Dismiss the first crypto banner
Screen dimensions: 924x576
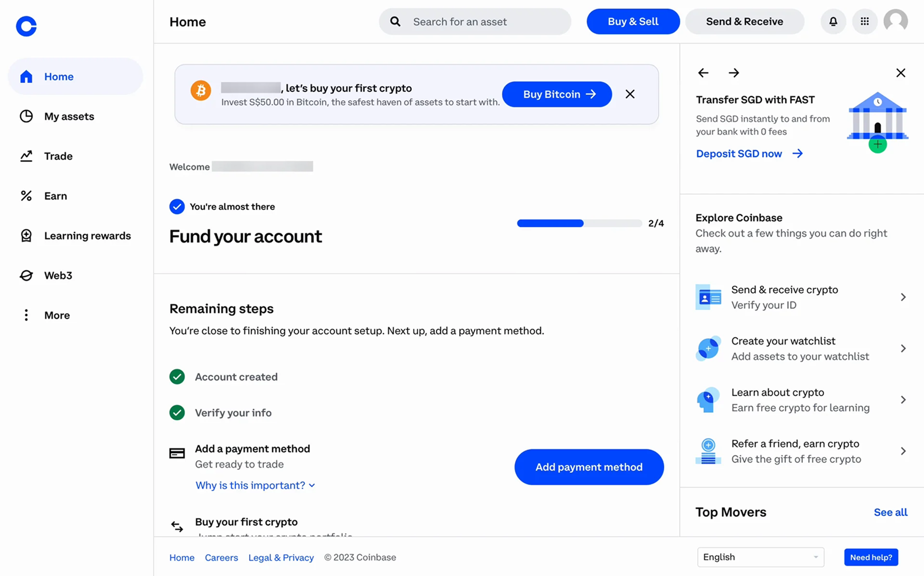[x=630, y=94]
